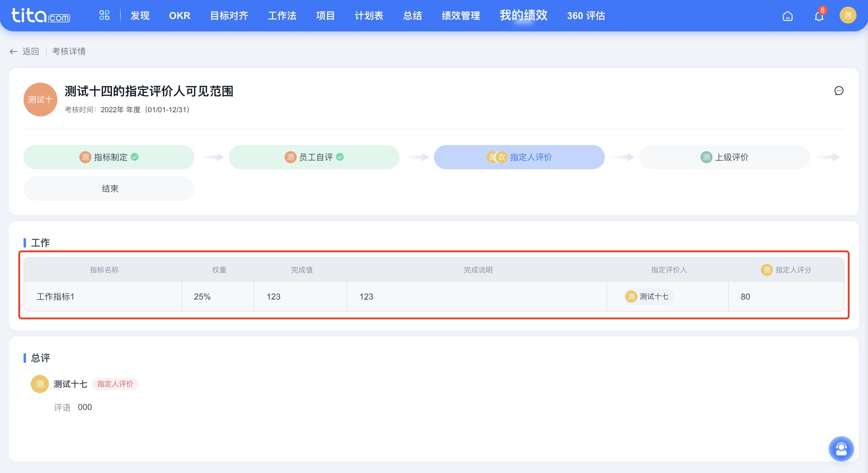The image size is (868, 473).
Task: Select the 指定人评价 stage step
Action: click(519, 157)
